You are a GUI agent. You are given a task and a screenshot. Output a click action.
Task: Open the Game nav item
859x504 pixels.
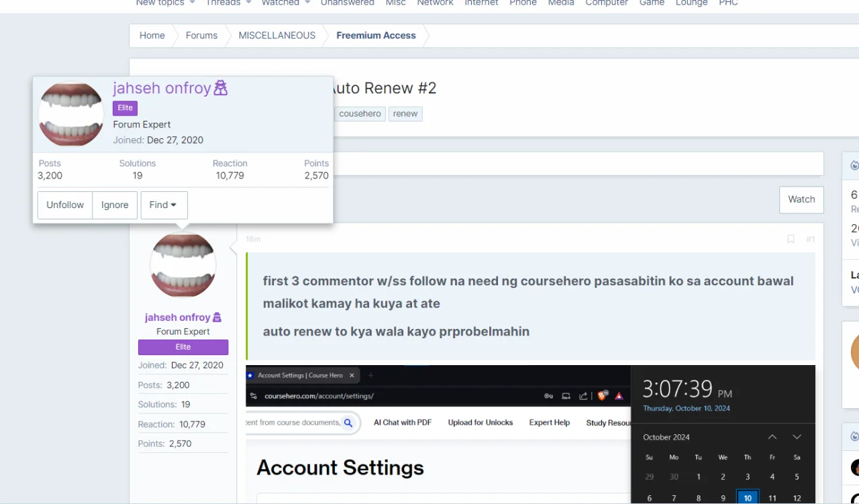click(652, 3)
